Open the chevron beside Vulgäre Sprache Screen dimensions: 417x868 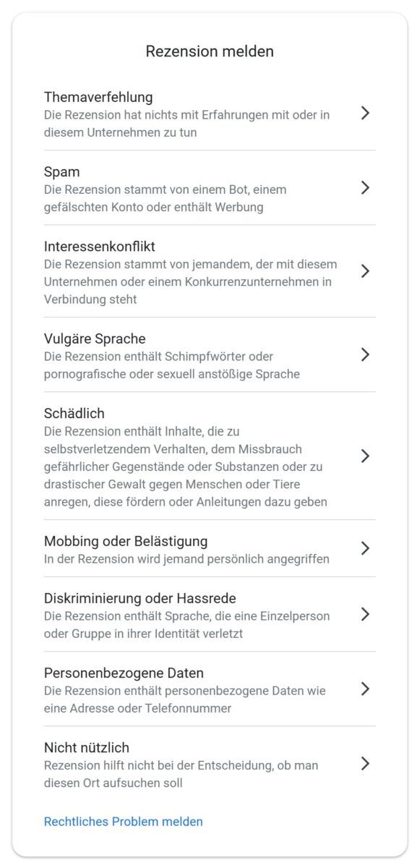[366, 355]
